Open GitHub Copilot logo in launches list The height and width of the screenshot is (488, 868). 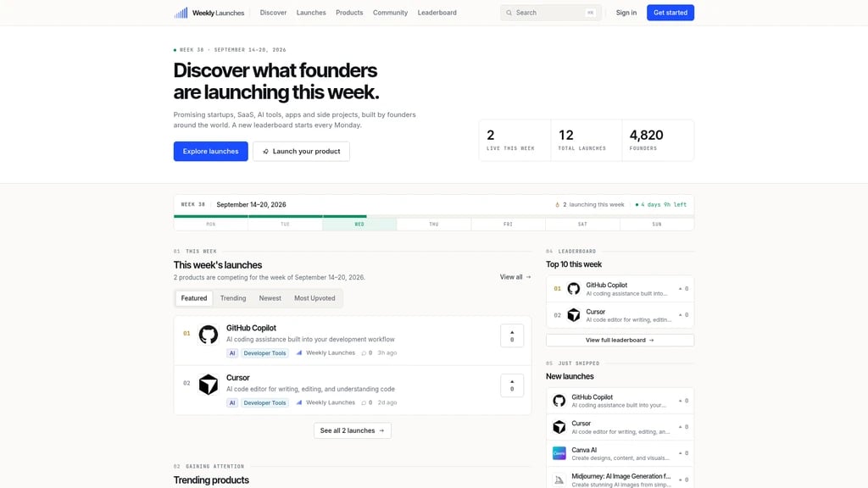click(x=209, y=335)
